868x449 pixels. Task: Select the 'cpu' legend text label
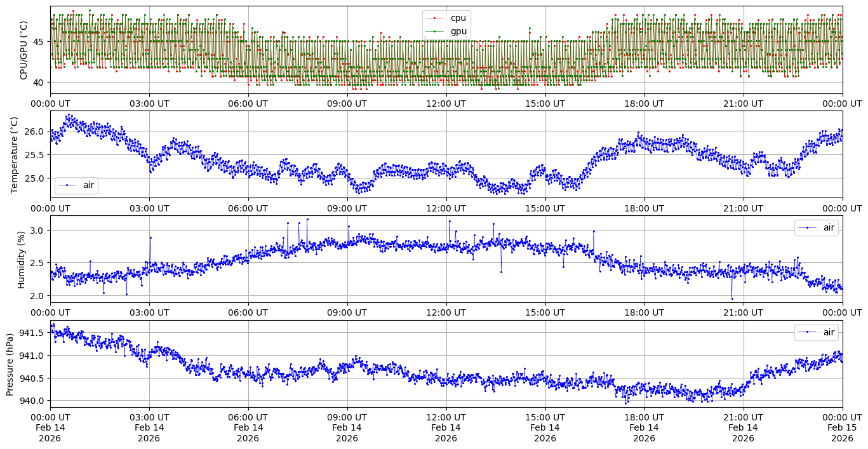(458, 18)
